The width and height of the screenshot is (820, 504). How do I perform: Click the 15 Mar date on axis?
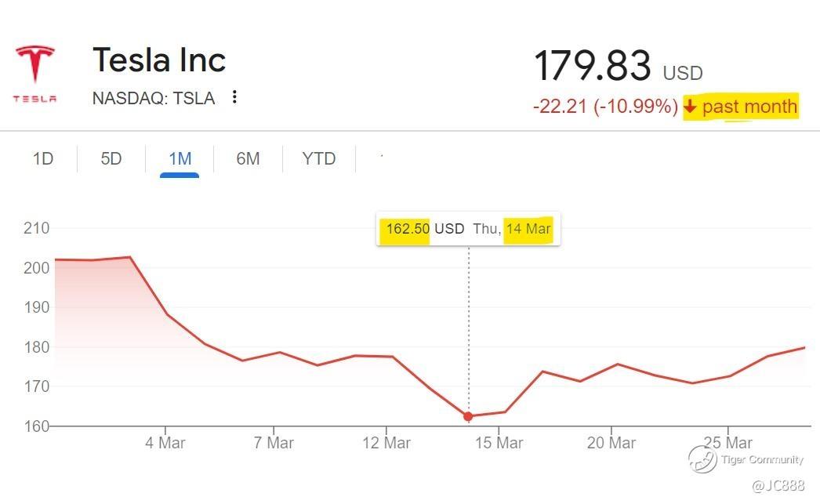[499, 443]
